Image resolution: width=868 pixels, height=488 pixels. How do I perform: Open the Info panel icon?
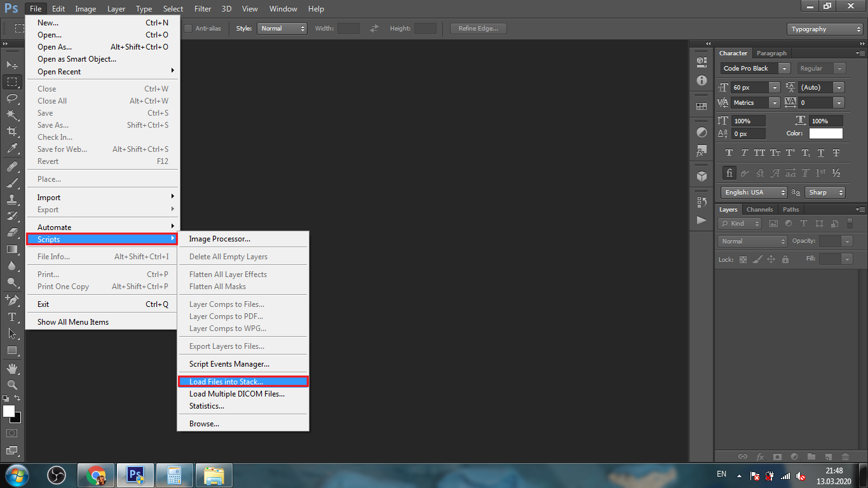(x=702, y=80)
